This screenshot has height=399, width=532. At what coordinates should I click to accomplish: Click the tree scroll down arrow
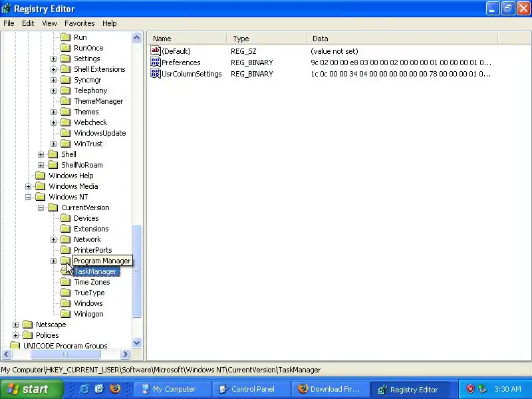pos(137,342)
